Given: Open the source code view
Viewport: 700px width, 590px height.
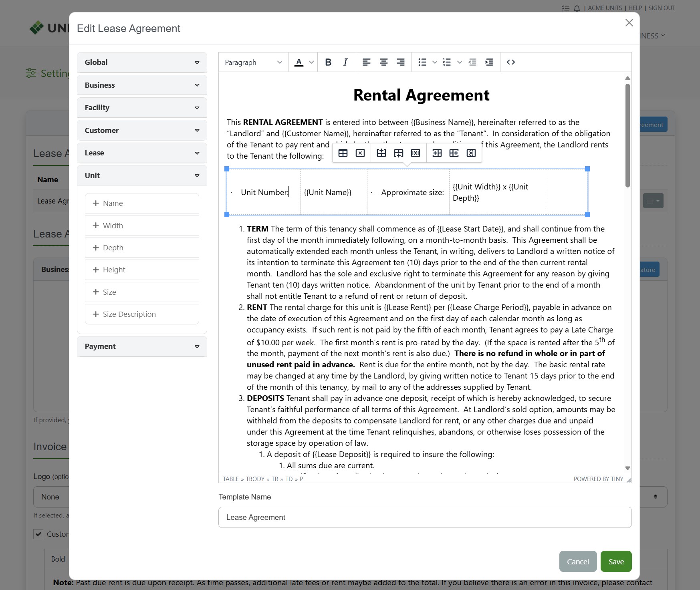Looking at the screenshot, I should click(511, 62).
